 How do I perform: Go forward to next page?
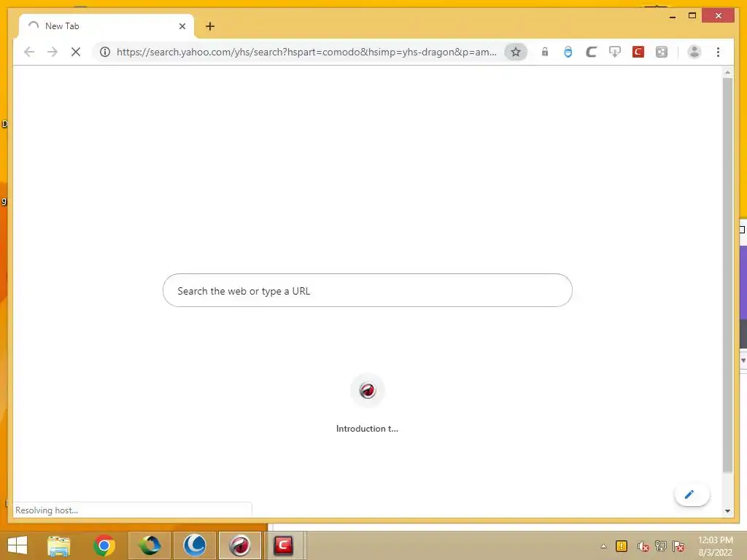coord(53,52)
